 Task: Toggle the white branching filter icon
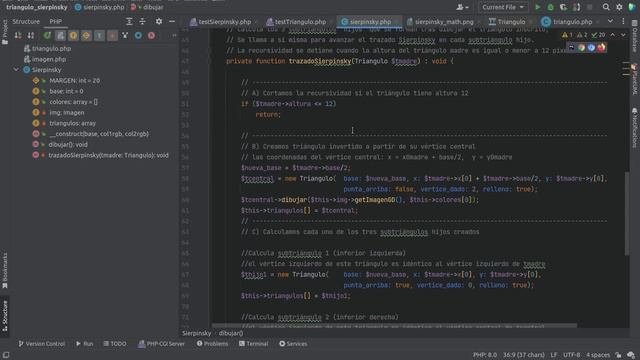[125, 36]
